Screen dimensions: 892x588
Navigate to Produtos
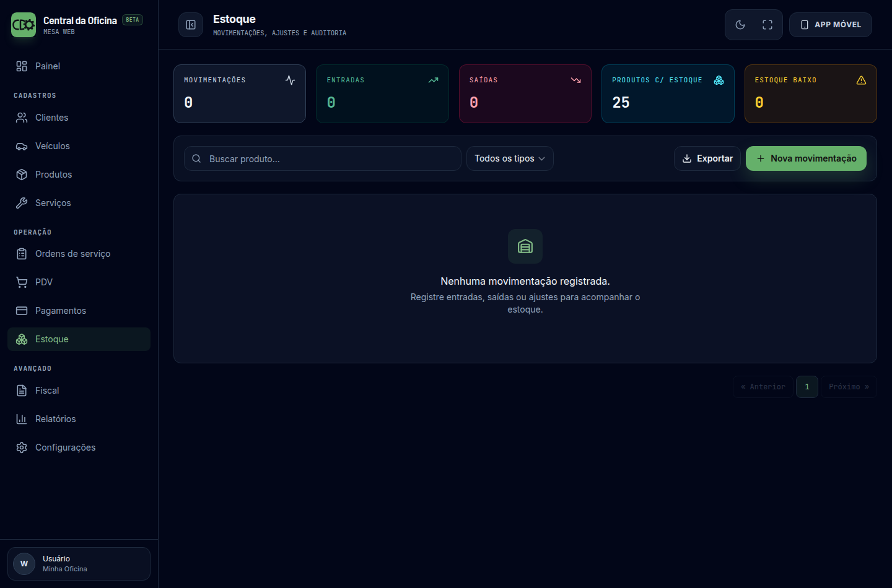pyautogui.click(x=79, y=175)
